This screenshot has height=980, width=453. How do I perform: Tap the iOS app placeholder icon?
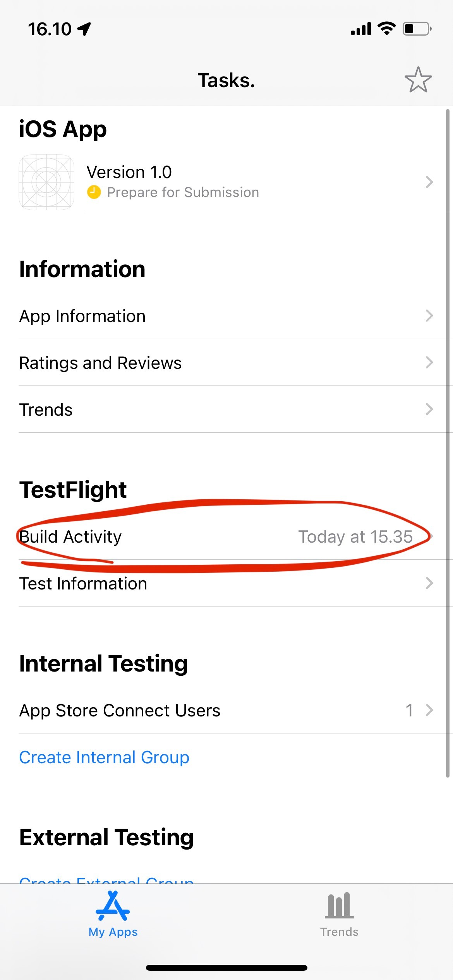[x=46, y=182]
